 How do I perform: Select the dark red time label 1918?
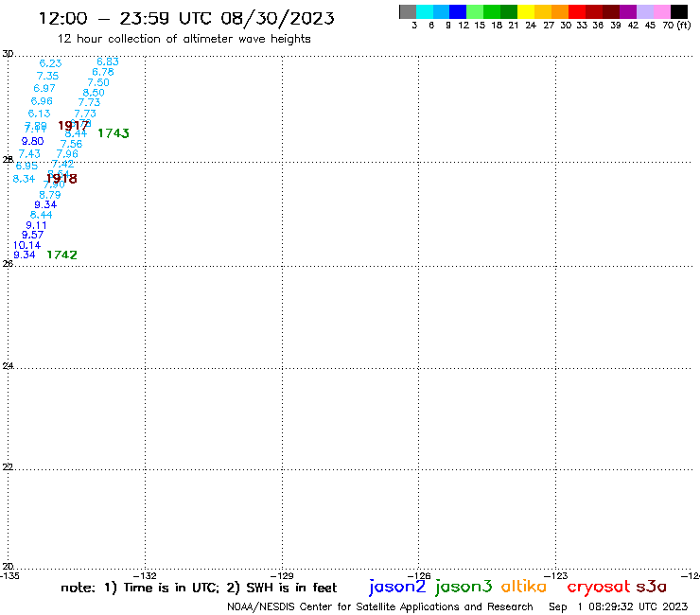61,179
